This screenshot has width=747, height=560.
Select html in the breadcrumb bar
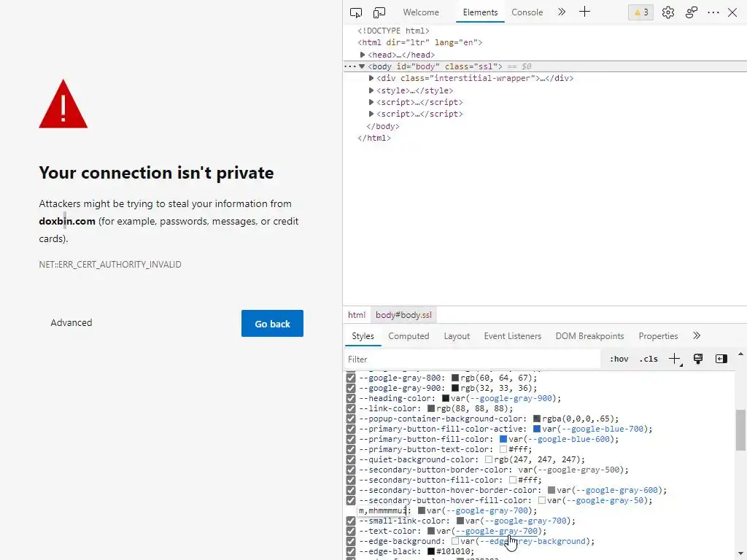[x=356, y=315]
